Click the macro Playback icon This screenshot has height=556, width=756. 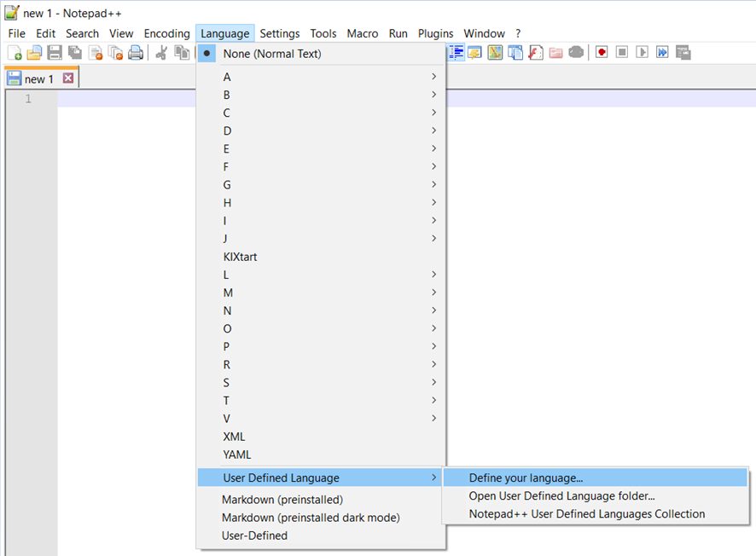pos(642,52)
